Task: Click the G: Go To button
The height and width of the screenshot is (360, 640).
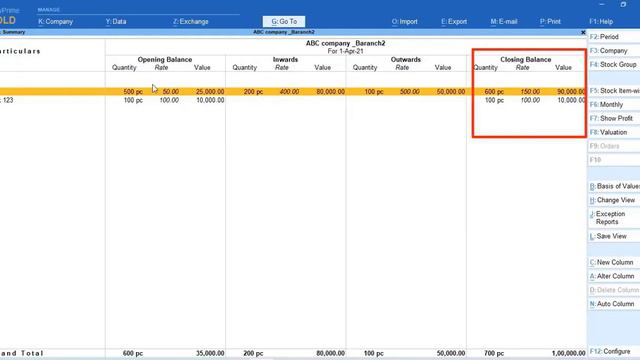Action: click(284, 22)
